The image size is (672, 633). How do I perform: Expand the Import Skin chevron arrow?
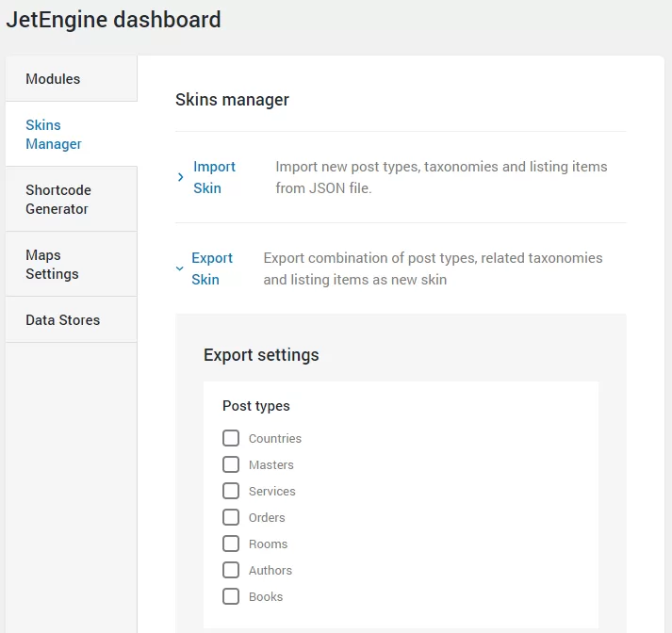click(180, 177)
